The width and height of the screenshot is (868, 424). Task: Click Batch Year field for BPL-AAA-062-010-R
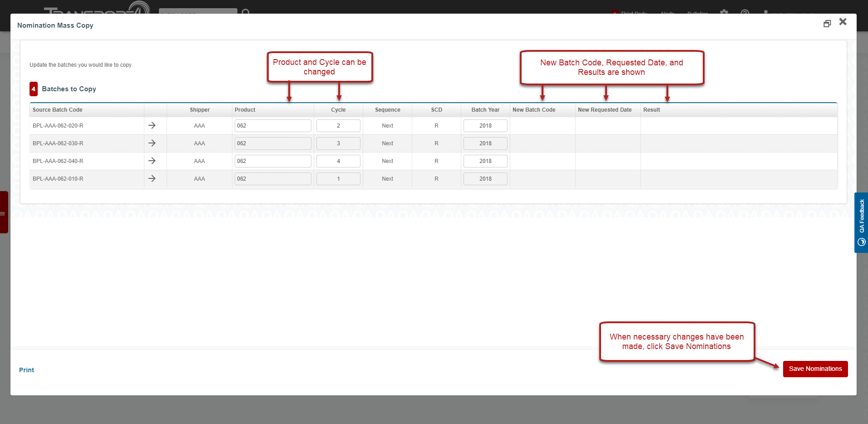485,179
